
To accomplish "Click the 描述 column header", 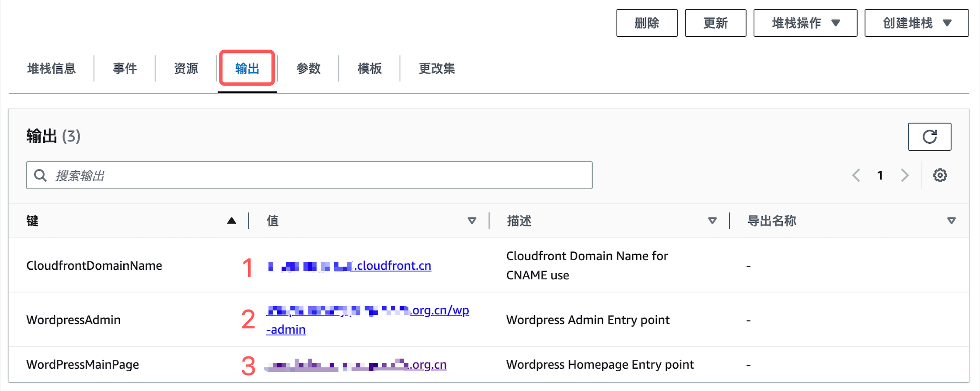I will click(519, 221).
